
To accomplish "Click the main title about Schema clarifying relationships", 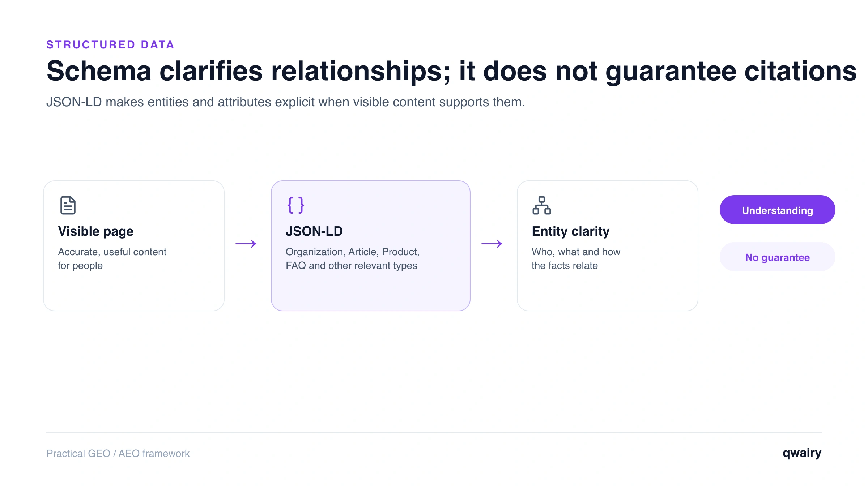I will coord(451,71).
